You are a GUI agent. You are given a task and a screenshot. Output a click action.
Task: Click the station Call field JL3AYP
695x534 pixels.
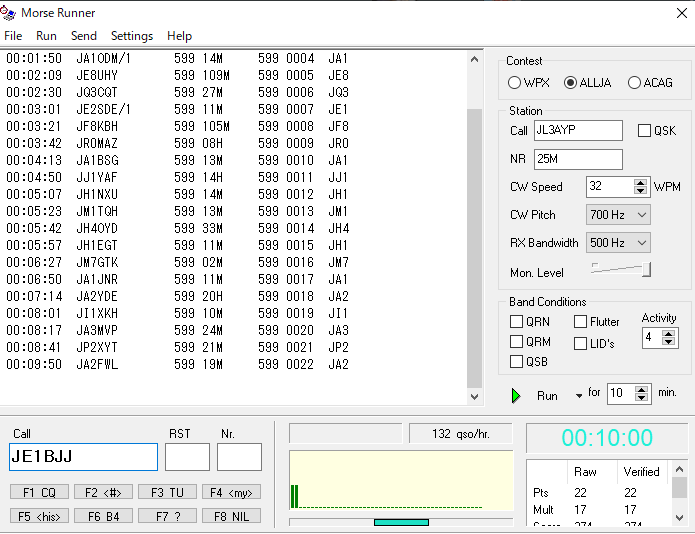[578, 131]
